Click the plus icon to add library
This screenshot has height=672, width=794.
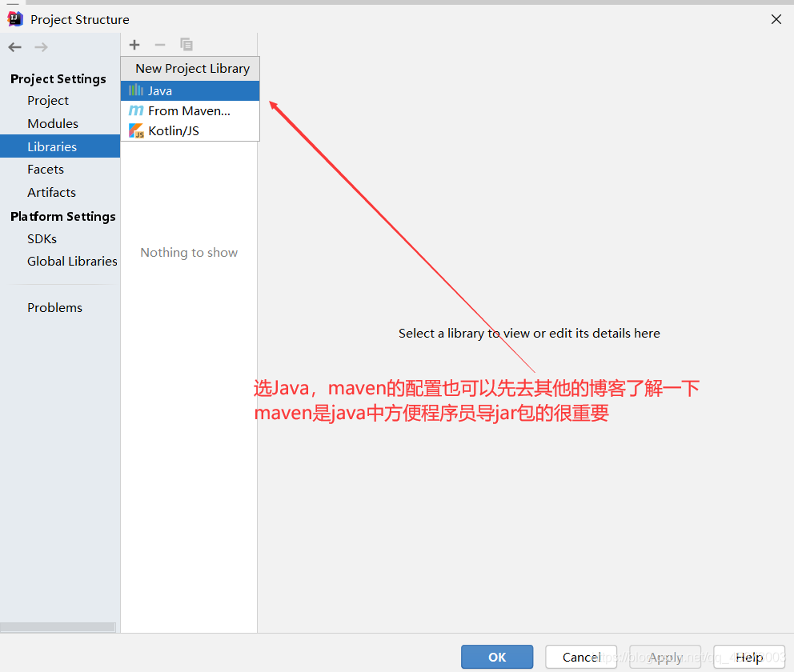(134, 45)
